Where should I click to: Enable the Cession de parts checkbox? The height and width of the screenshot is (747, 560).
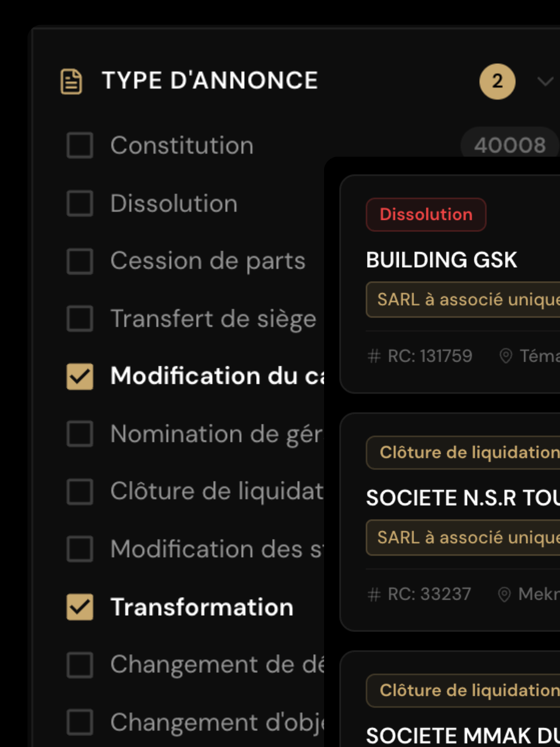[79, 262]
